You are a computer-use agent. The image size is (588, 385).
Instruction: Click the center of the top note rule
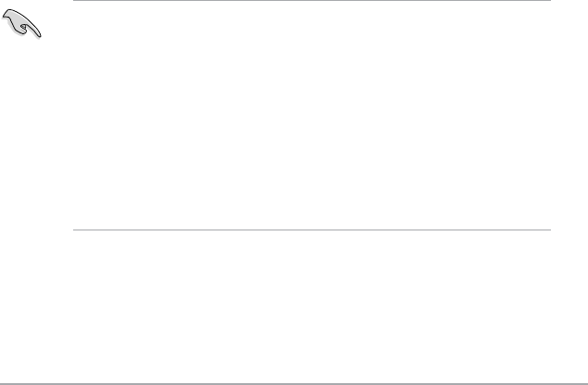[x=311, y=2]
